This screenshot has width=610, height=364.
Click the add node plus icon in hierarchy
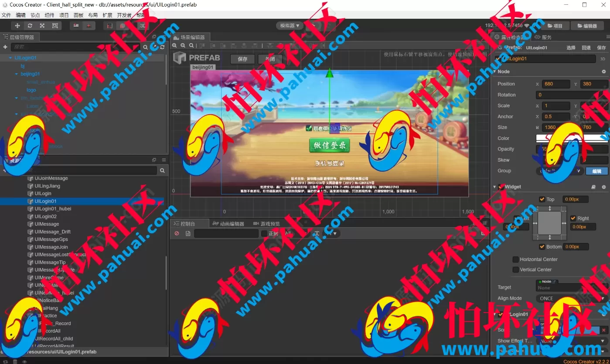5,47
